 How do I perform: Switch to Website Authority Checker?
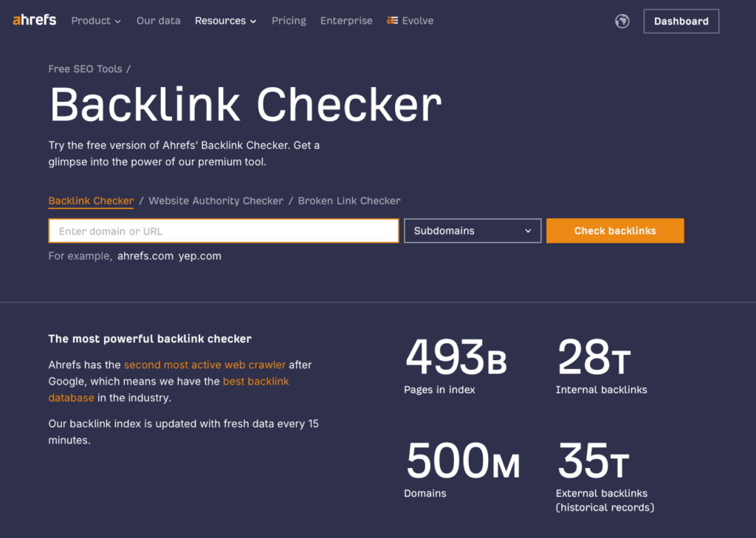click(216, 201)
